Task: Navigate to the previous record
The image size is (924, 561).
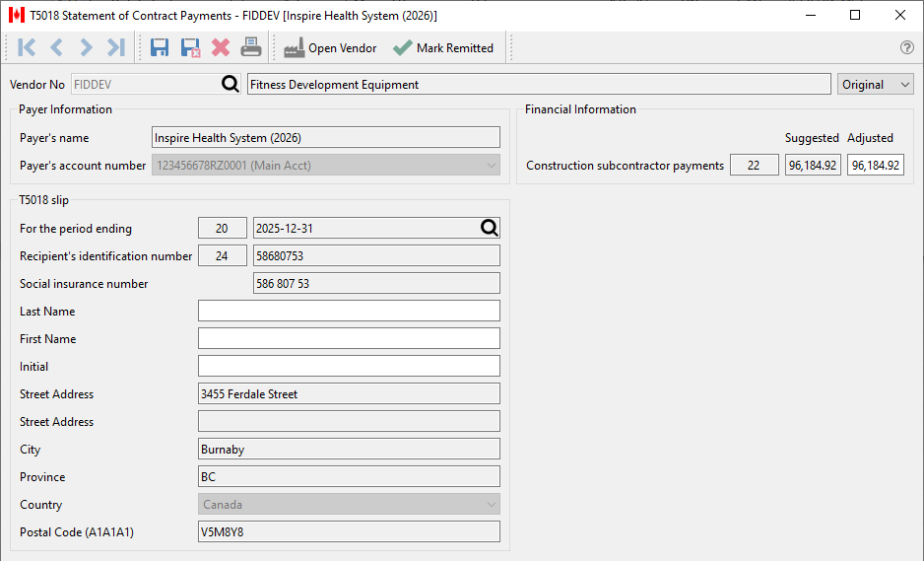Action: 56,47
